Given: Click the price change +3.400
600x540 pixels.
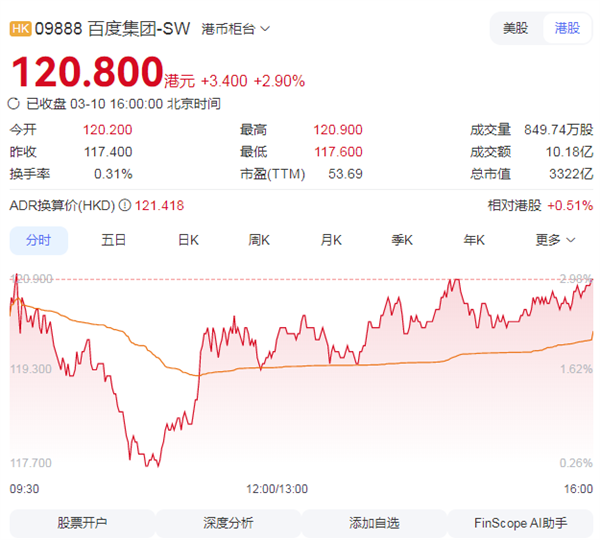Looking at the screenshot, I should (224, 81).
